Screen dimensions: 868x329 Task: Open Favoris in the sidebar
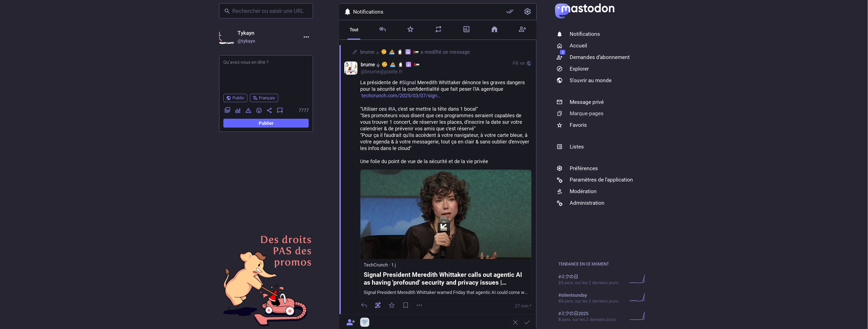point(578,125)
